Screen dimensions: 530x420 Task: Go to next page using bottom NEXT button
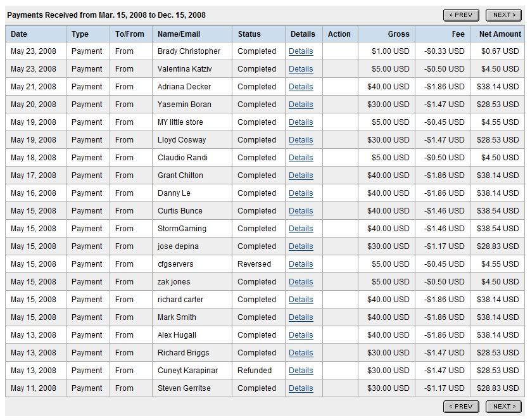point(503,407)
